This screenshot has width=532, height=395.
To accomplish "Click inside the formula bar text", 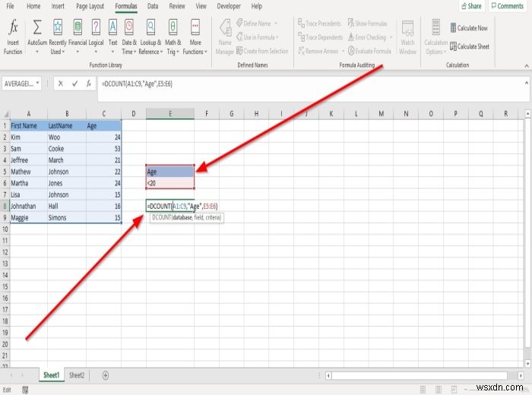I will pos(137,84).
